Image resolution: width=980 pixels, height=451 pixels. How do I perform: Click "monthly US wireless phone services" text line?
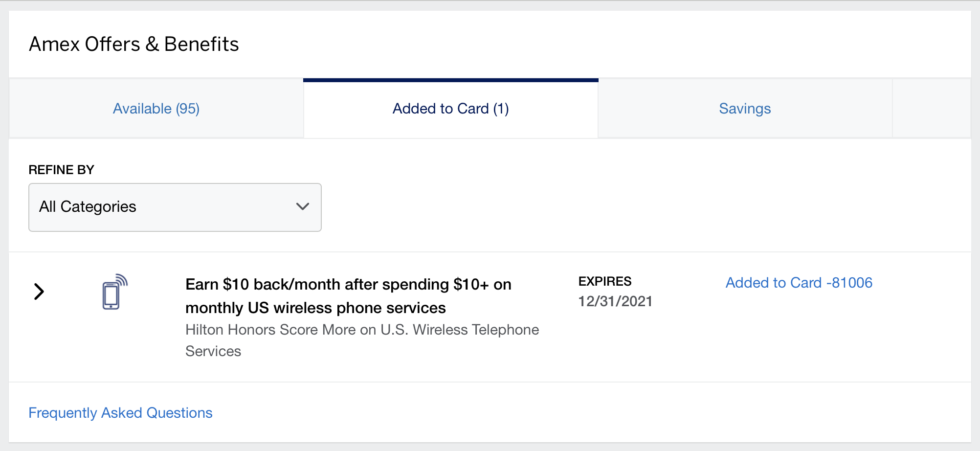315,308
